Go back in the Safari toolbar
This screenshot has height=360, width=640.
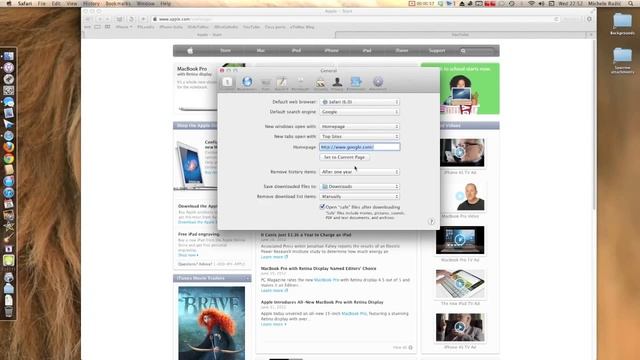click(x=100, y=19)
